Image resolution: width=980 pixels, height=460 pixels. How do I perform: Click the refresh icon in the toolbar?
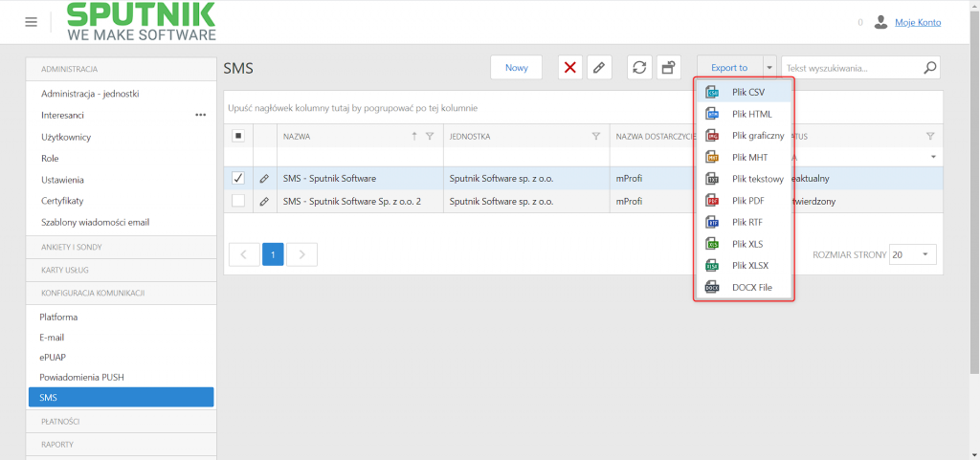pyautogui.click(x=639, y=67)
